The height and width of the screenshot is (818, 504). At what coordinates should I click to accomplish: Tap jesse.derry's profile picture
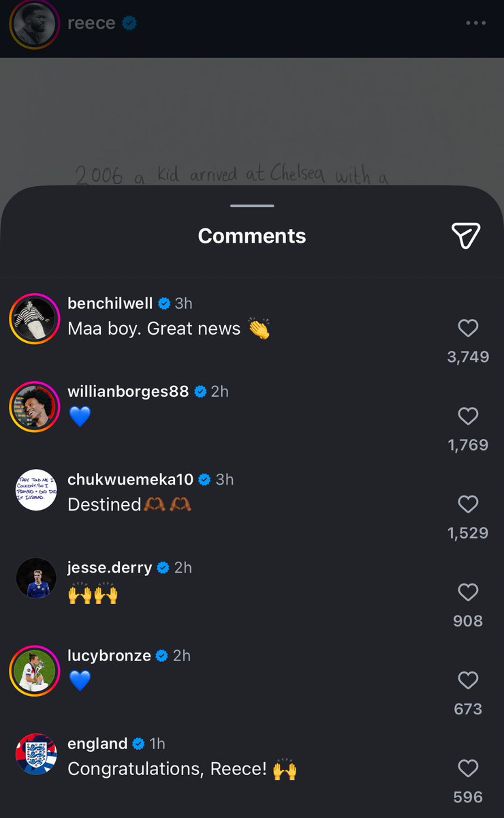[35, 577]
